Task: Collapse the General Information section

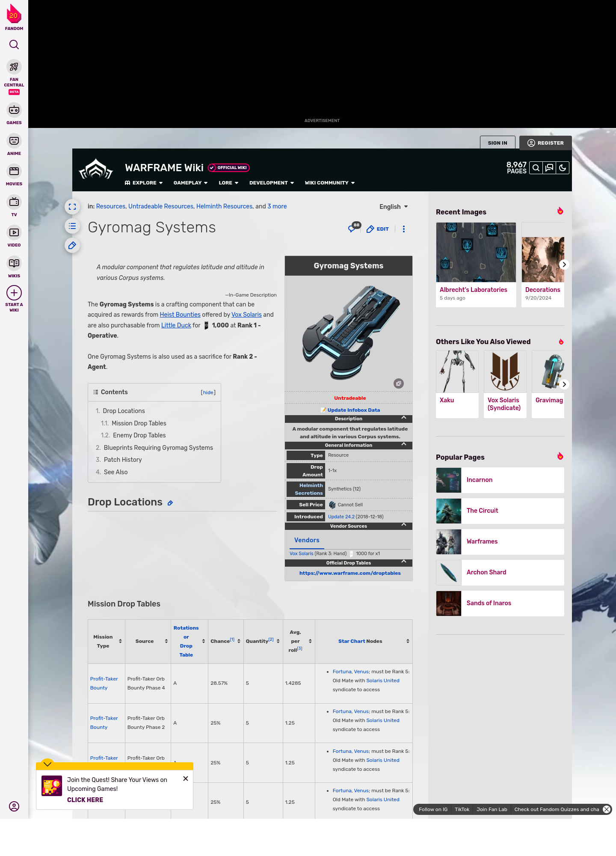Action: [349, 445]
